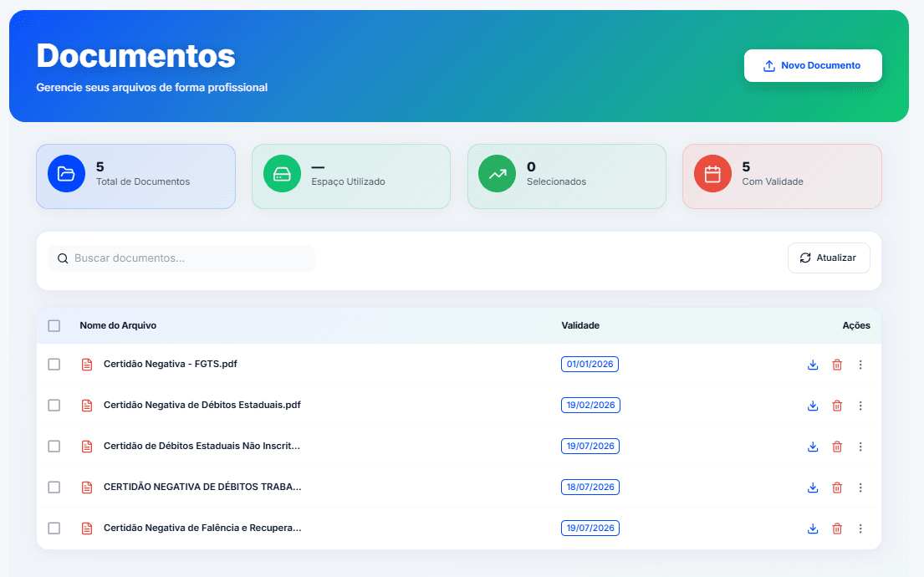Click trash icon for CERTIDÃO NEGATIVA DE DÉBITOS TRABA... row
This screenshot has height=577, width=924.
pos(836,488)
